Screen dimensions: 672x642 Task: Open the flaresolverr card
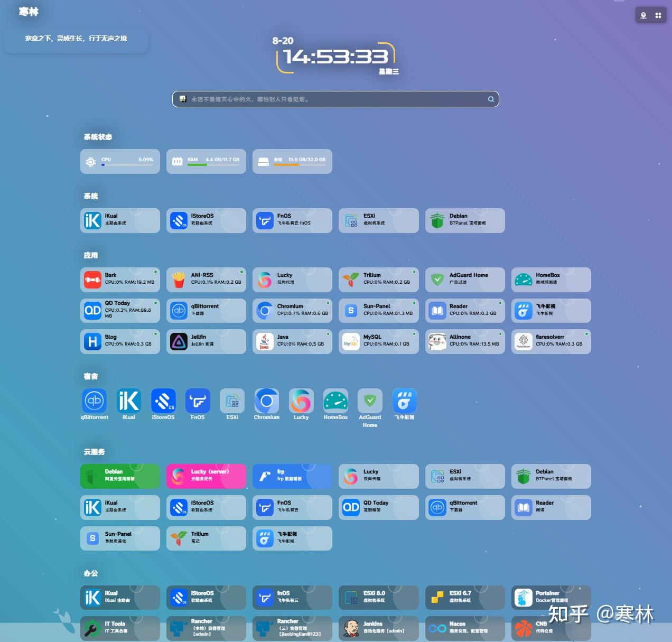pyautogui.click(x=550, y=341)
